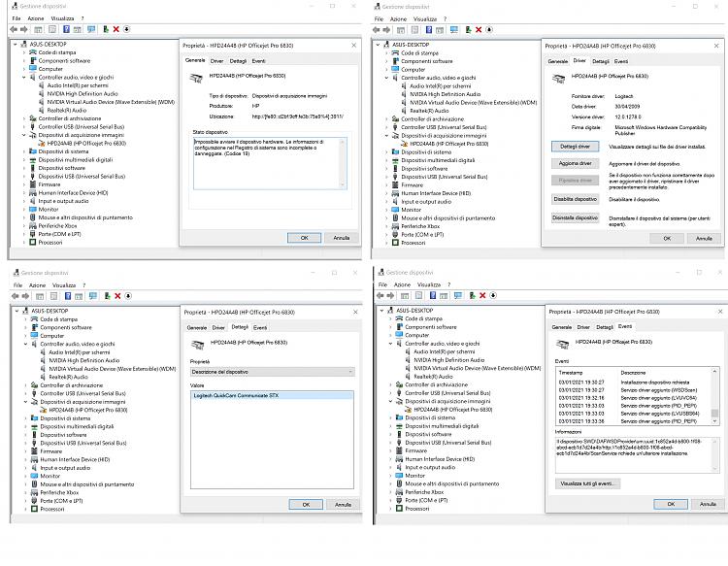Click the red X uninstall icon in the Dettagli-tab window toolbar
Image resolution: width=728 pixels, height=566 pixels.
pos(117,296)
